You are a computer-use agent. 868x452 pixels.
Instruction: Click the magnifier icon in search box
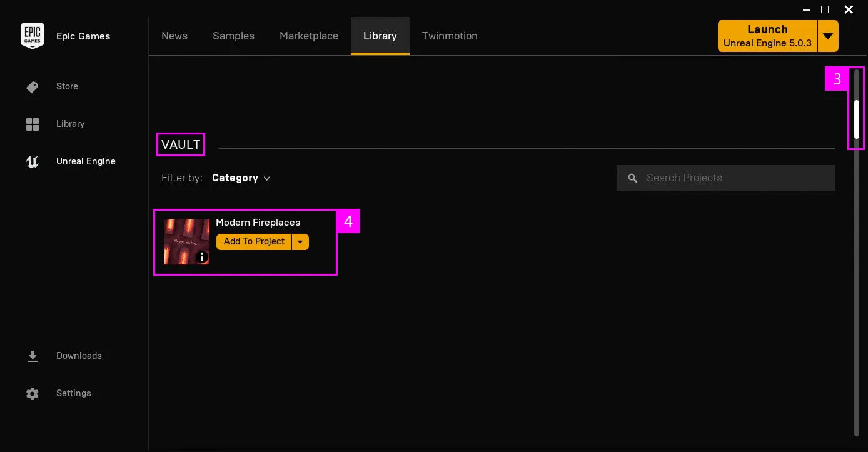pyautogui.click(x=633, y=178)
